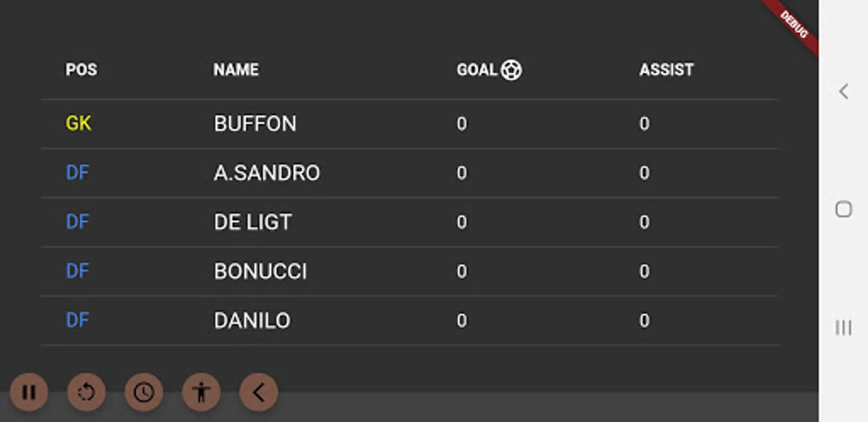This screenshot has height=422, width=868.
Task: Tap Android home square button
Action: point(844,209)
